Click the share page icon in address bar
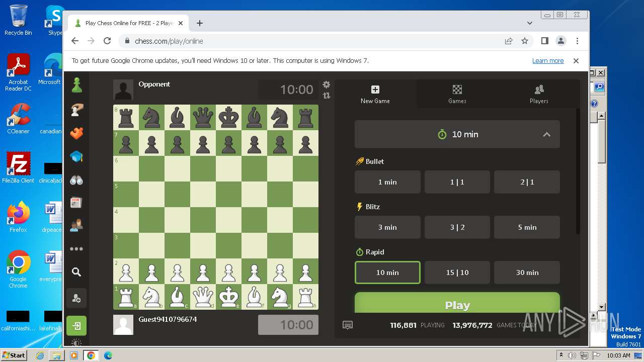This screenshot has width=644, height=362. [x=509, y=41]
